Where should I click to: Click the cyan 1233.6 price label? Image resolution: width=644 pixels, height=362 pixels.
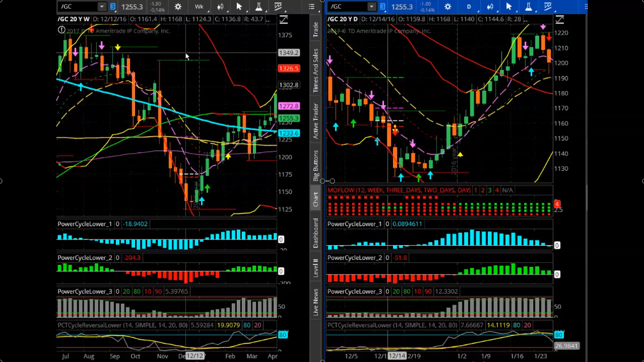pyautogui.click(x=289, y=133)
